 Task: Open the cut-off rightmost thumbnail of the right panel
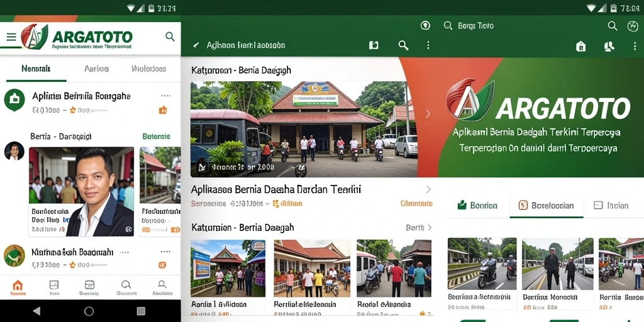(621, 264)
